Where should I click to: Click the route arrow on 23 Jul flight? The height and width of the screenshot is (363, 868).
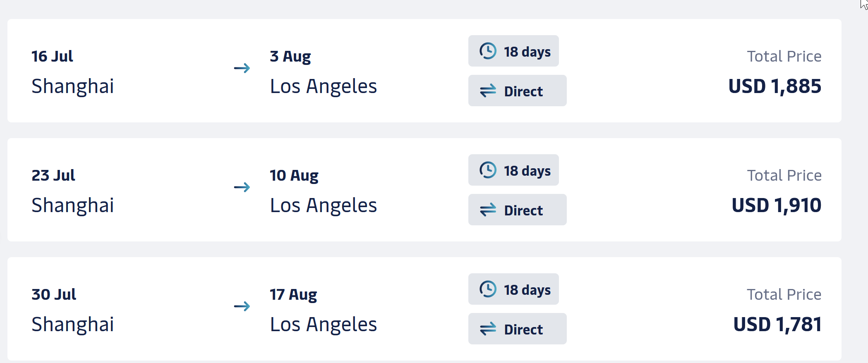tap(242, 187)
